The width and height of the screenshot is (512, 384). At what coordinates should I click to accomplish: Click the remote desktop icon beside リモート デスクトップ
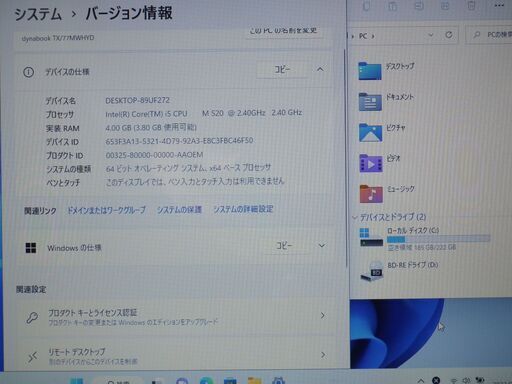point(32,357)
